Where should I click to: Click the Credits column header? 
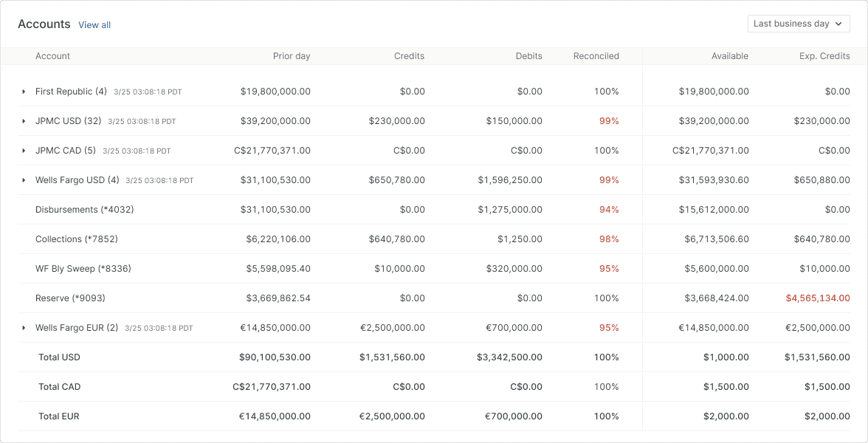(409, 56)
